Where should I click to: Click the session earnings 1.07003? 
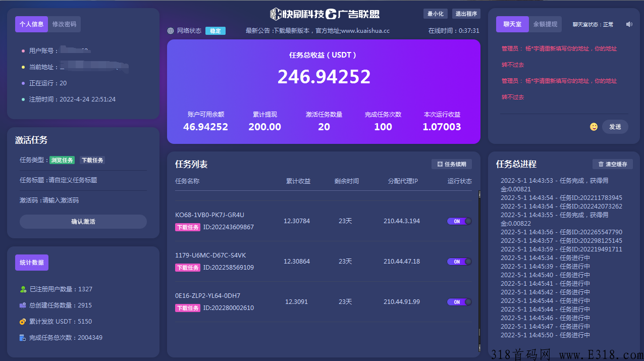[442, 127]
